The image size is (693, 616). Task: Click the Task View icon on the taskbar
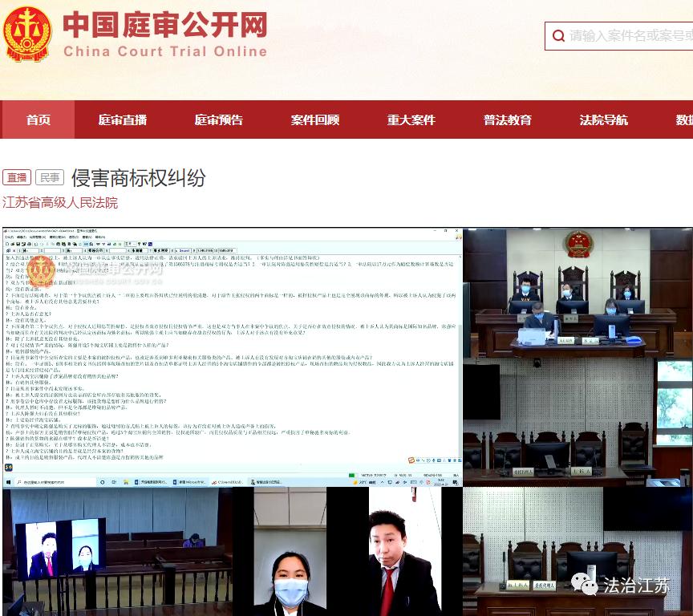[113, 484]
